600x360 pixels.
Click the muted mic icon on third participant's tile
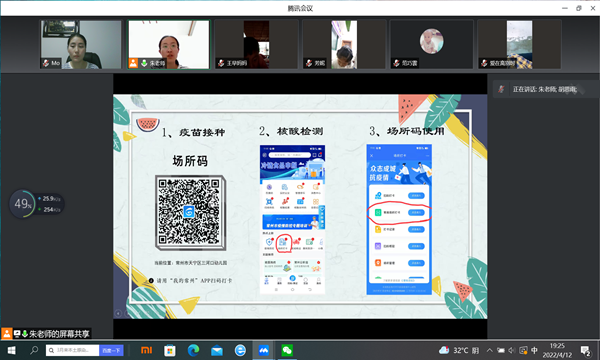pyautogui.click(x=221, y=63)
